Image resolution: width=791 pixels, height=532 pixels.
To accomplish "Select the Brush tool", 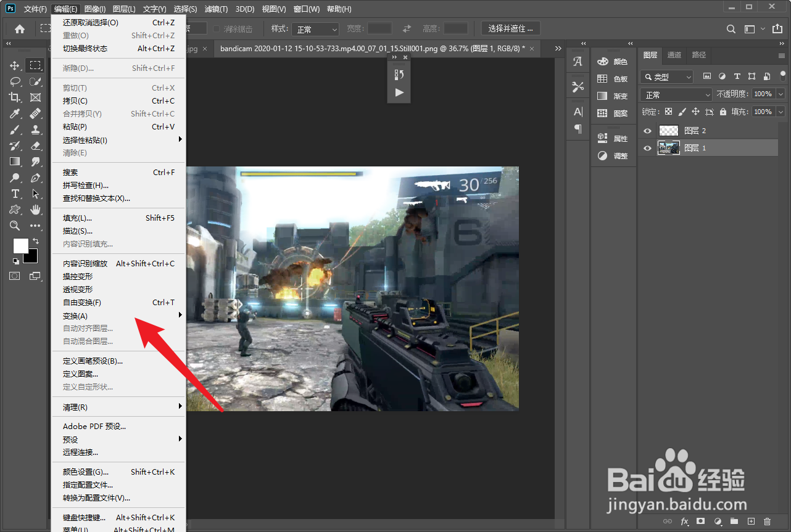I will pos(15,129).
